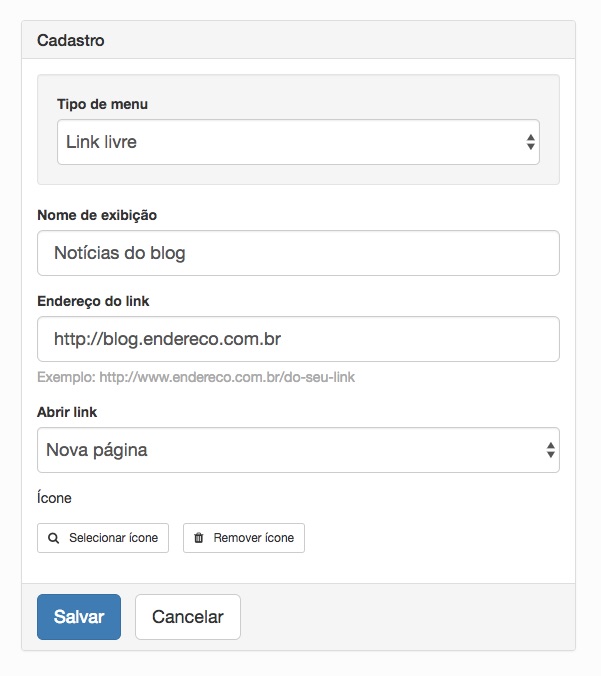Expand the Abrir link dropdown
The height and width of the screenshot is (676, 601).
[298, 450]
